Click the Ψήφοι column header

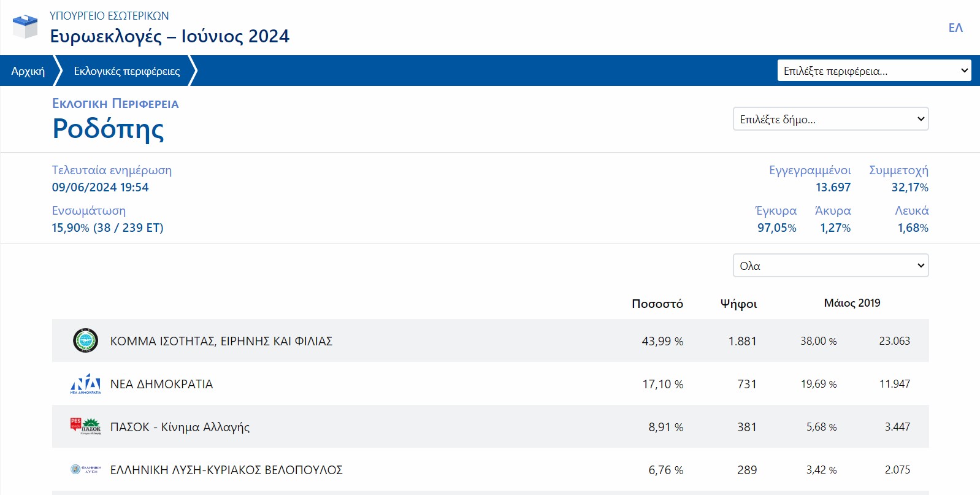point(738,304)
